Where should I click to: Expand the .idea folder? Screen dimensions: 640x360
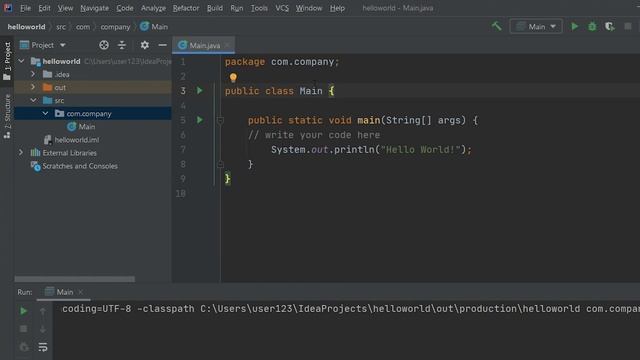point(33,74)
